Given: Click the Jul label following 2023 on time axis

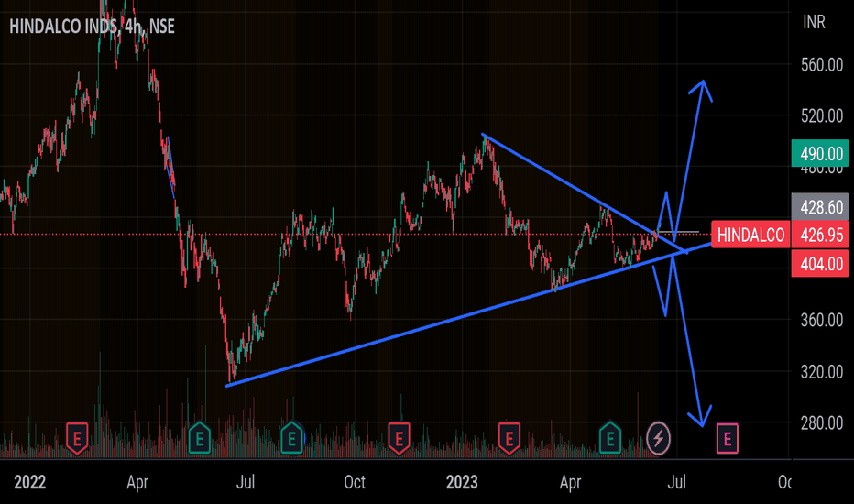Looking at the screenshot, I should coord(676,482).
